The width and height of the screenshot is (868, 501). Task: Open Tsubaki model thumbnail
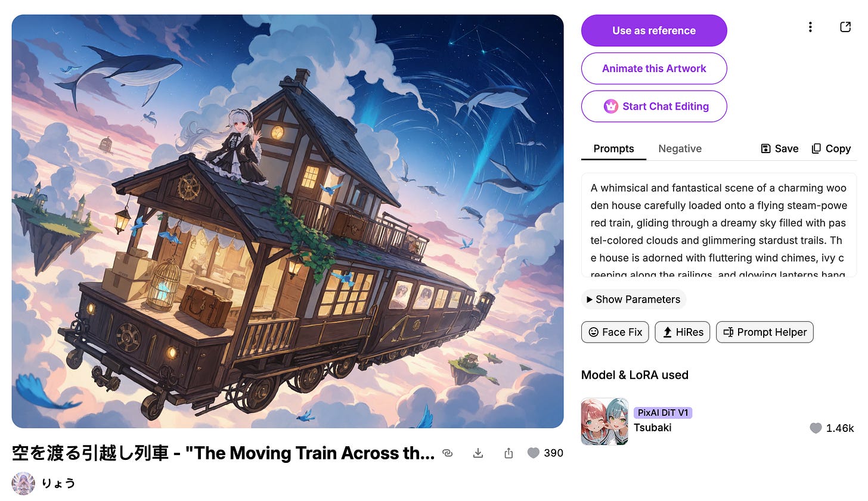coord(604,422)
